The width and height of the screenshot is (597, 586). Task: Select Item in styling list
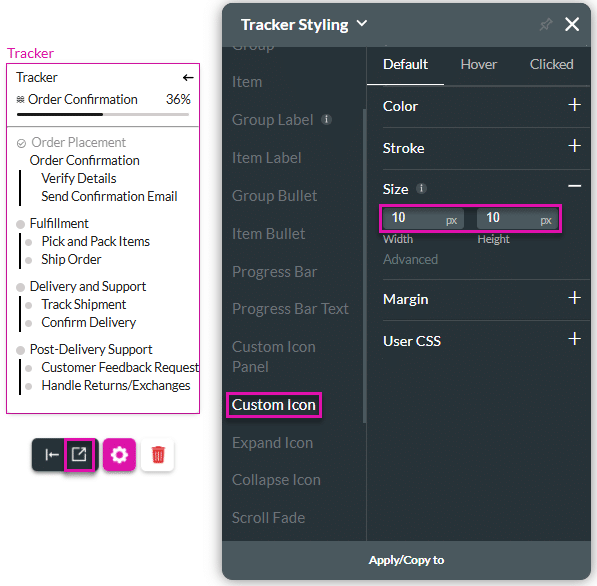click(x=247, y=82)
